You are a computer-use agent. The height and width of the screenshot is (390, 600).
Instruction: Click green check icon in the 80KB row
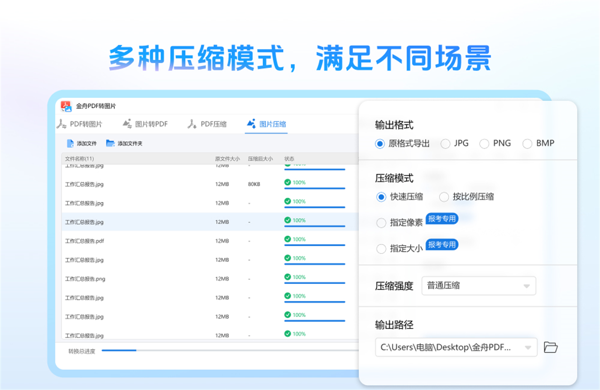pos(287,182)
